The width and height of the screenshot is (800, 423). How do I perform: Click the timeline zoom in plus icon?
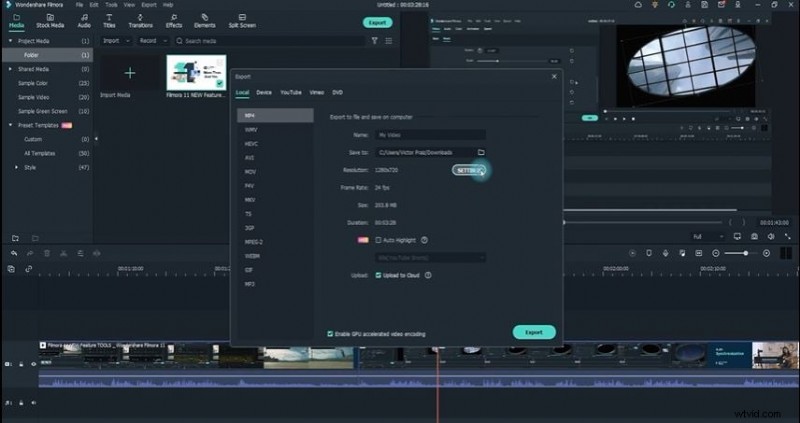(x=766, y=253)
